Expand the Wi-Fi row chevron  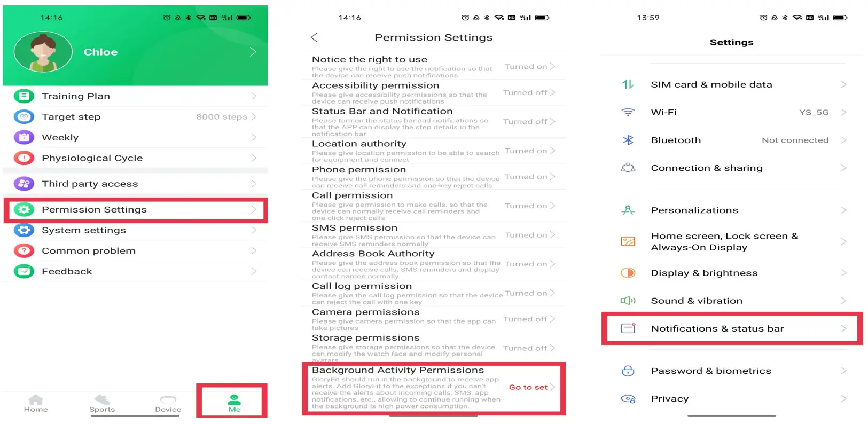[x=843, y=113]
